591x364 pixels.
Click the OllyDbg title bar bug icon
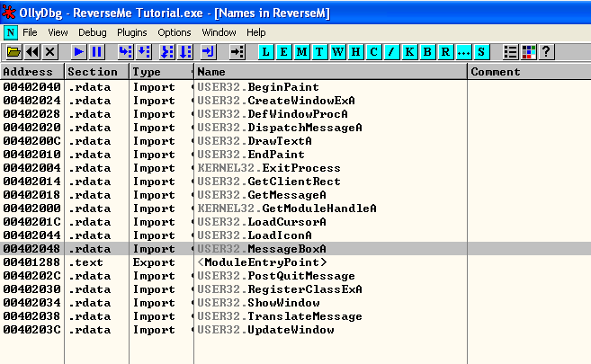[9, 13]
